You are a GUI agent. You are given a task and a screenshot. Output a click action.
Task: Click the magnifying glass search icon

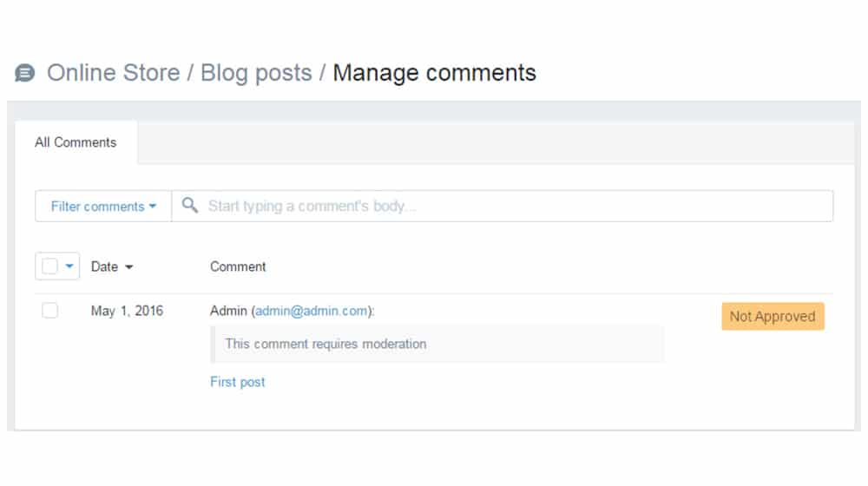tap(190, 206)
